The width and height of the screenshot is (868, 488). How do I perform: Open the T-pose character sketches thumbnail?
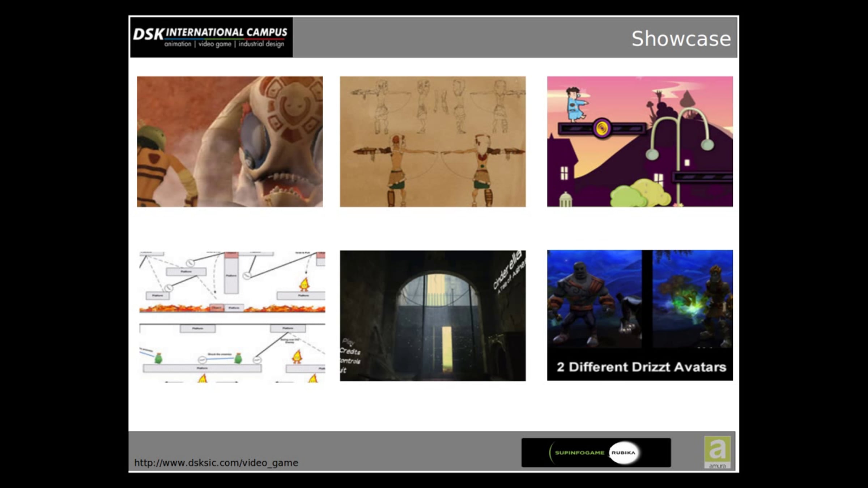coord(433,141)
